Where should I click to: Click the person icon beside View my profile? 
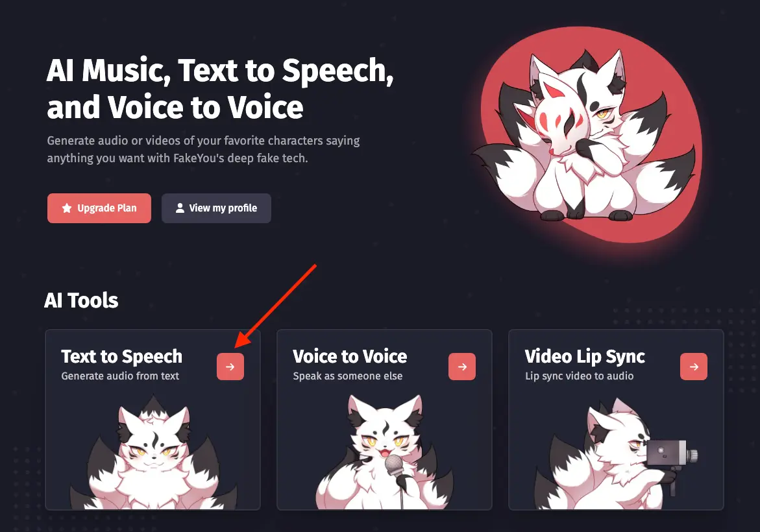coord(180,208)
